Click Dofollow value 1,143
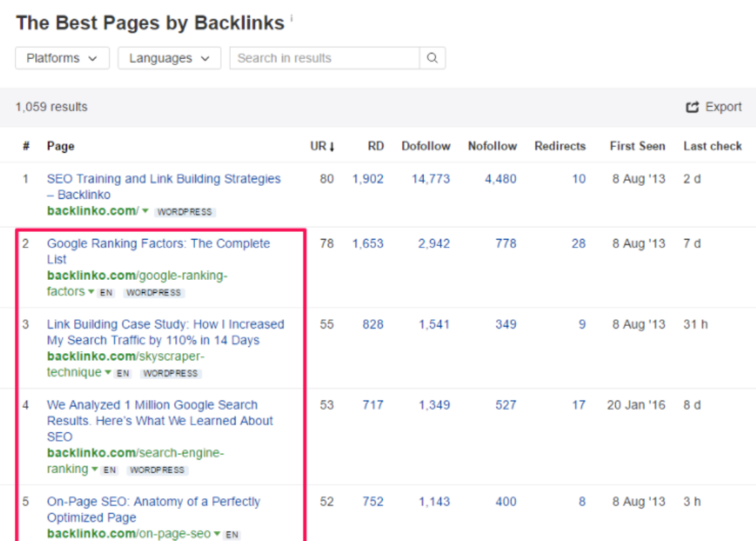Image resolution: width=756 pixels, height=541 pixels. pos(434,502)
